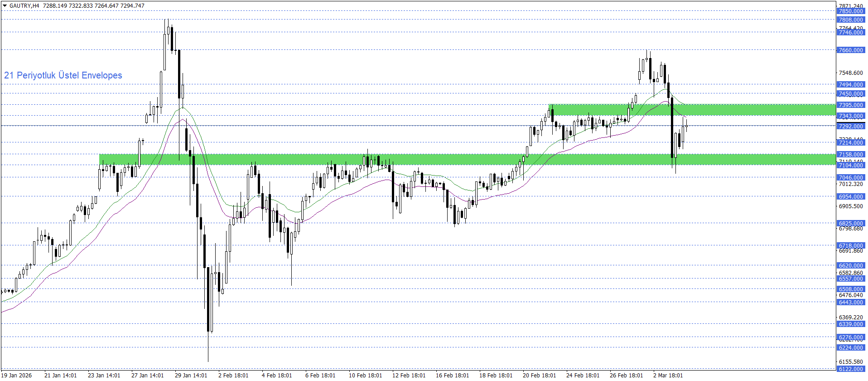Select the lower green zone near 7158
868x381 pixels.
(x=467, y=159)
